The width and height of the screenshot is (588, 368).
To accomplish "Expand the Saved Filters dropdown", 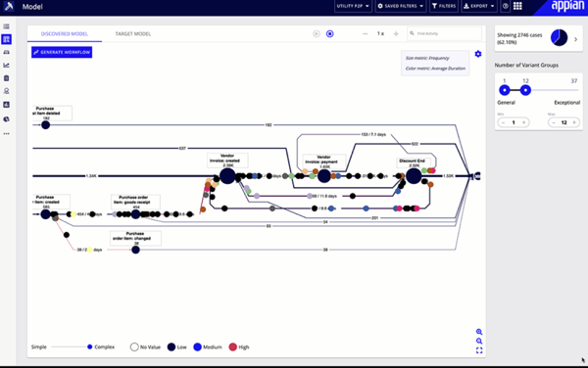I will pyautogui.click(x=401, y=6).
